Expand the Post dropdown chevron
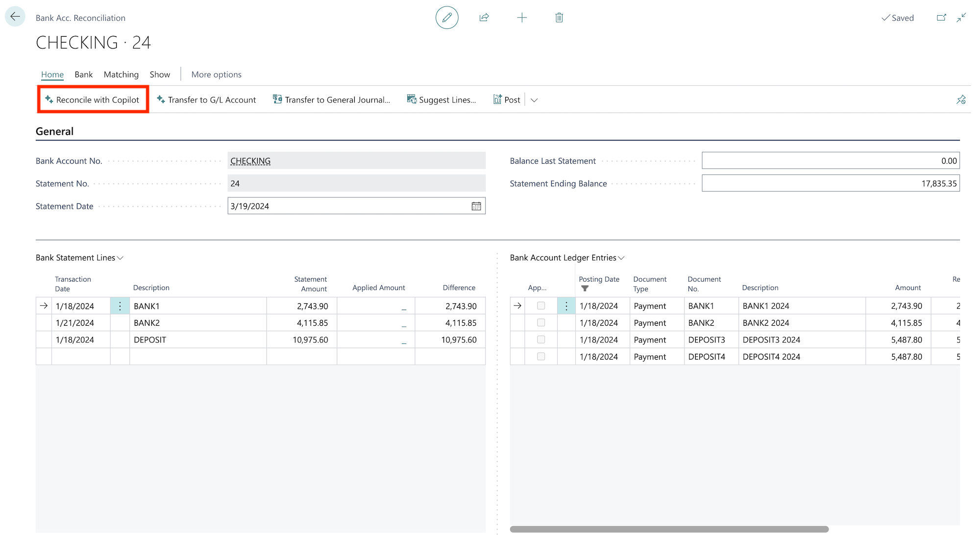980x535 pixels. tap(534, 100)
